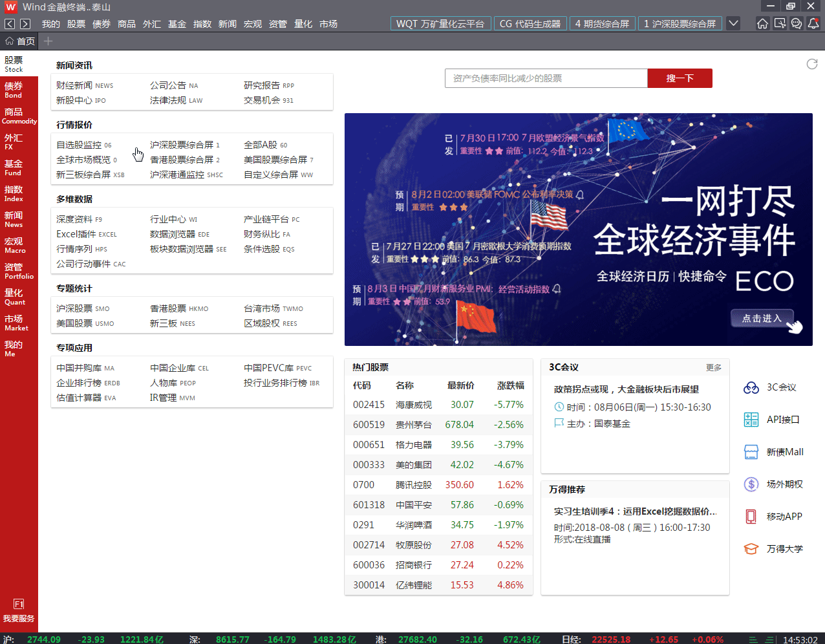Select 资管 Portfolio in the sidebar
This screenshot has width=825, height=644.
(x=19, y=271)
